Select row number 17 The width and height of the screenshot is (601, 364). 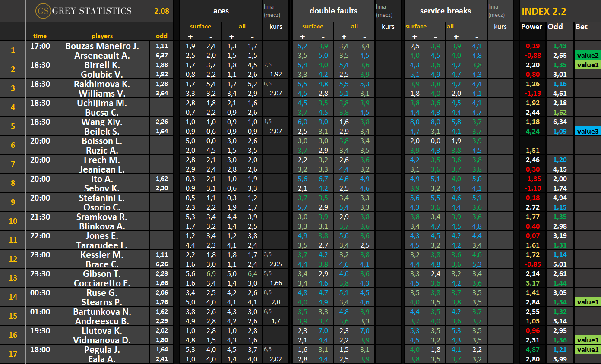click(x=13, y=354)
